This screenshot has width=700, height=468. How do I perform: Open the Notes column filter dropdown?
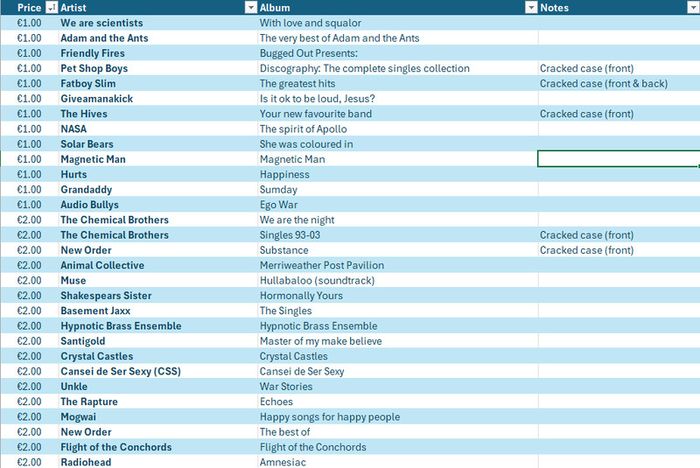pyautogui.click(x=694, y=8)
